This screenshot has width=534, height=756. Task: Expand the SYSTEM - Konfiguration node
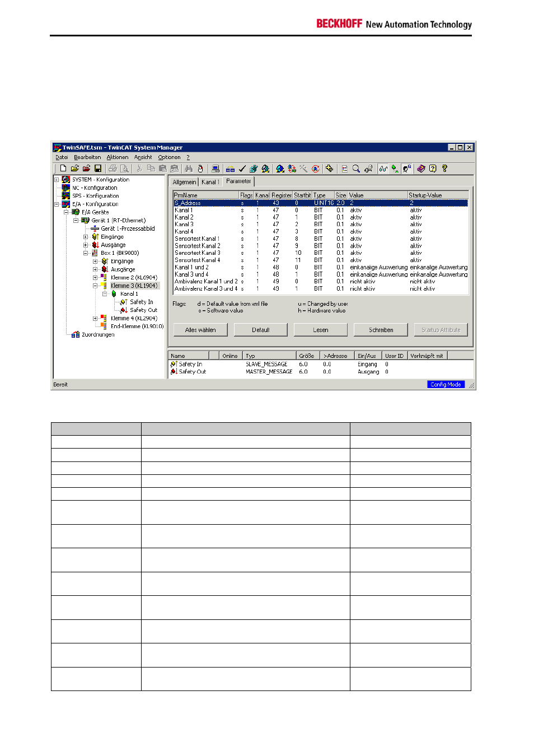coord(57,180)
